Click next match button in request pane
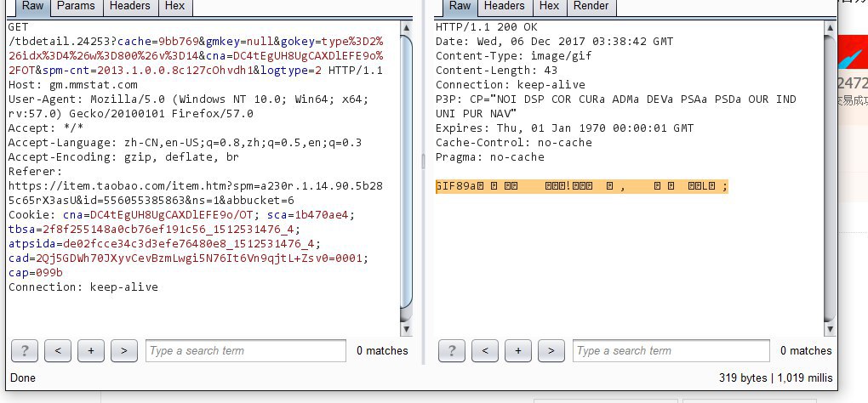The height and width of the screenshot is (403, 868). tap(124, 350)
